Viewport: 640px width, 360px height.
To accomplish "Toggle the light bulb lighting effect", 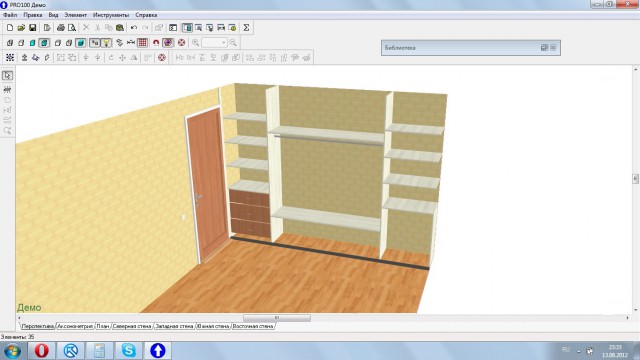I will pyautogui.click(x=106, y=42).
